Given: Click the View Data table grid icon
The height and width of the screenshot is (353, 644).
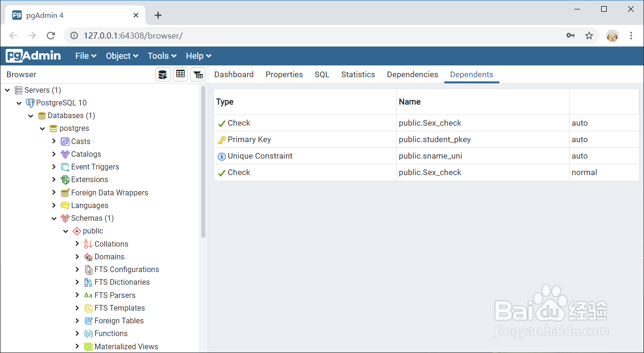Looking at the screenshot, I should (x=180, y=74).
